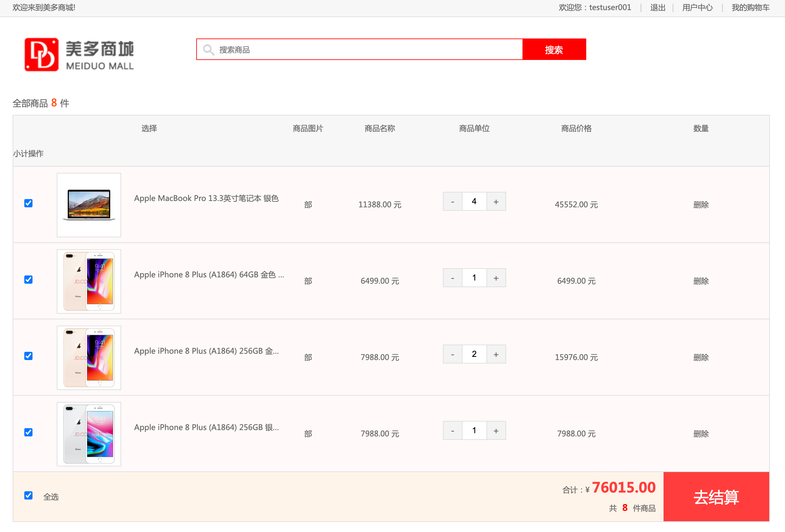Increase iPhone 8 Plus 64GB quantity

[496, 278]
